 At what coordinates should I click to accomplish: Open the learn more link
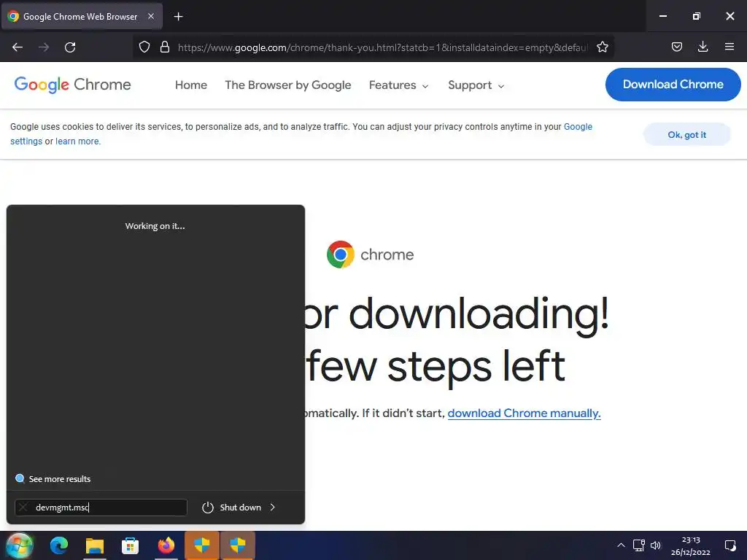(x=77, y=141)
